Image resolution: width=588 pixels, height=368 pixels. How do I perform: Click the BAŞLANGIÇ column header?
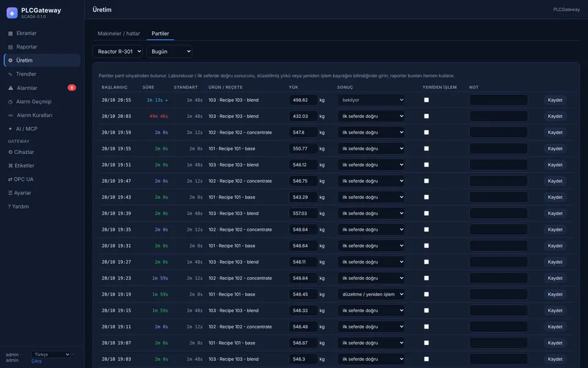click(115, 87)
